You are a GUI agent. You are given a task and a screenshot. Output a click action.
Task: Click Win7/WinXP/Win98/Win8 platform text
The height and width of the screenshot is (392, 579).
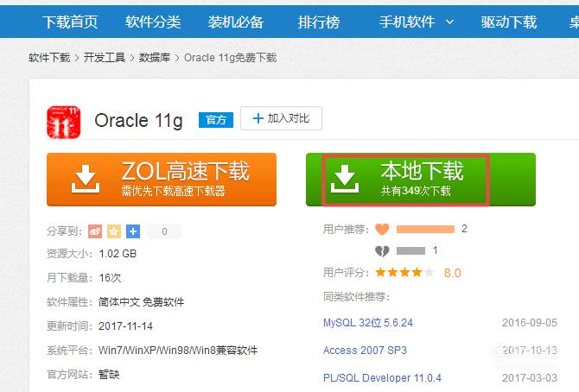point(178,351)
